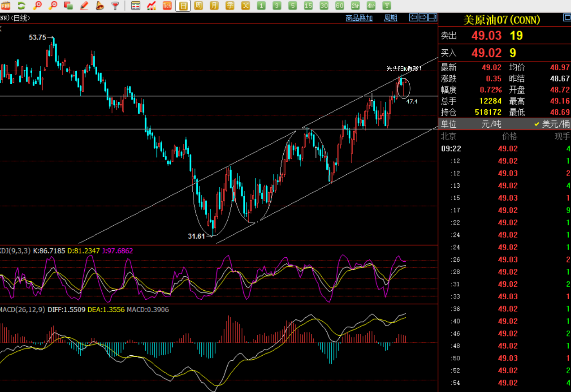Select the 60-minute period button
The width and height of the screenshot is (571, 392).
tap(340, 6)
